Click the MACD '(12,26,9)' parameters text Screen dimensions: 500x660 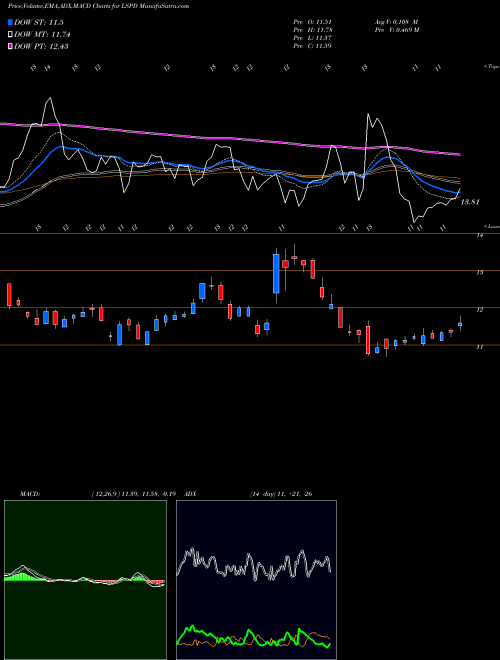(106, 494)
